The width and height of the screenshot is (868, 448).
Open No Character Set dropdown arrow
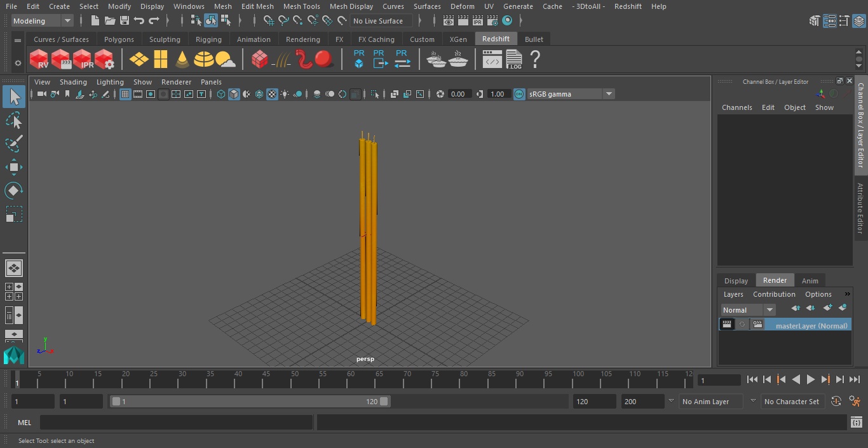pyautogui.click(x=753, y=401)
